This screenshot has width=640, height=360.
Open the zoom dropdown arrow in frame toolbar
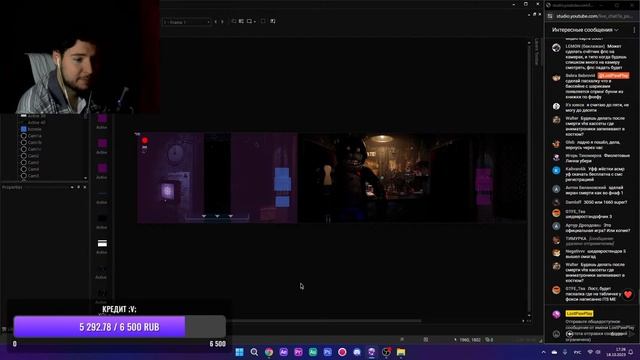coord(255,22)
